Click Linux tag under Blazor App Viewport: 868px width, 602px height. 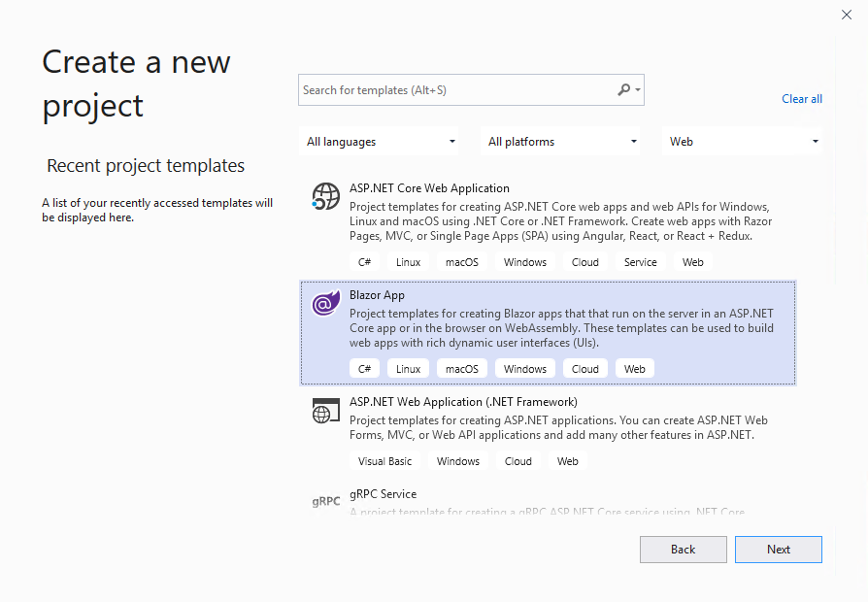[x=408, y=369]
